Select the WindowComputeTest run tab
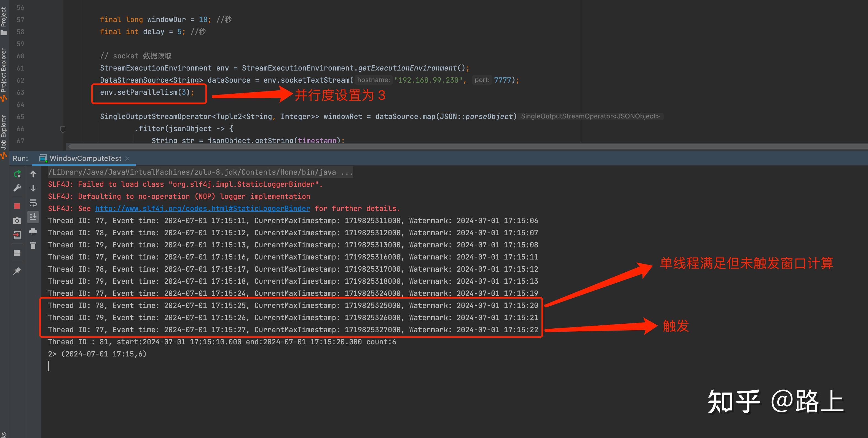The width and height of the screenshot is (868, 438). click(x=85, y=159)
